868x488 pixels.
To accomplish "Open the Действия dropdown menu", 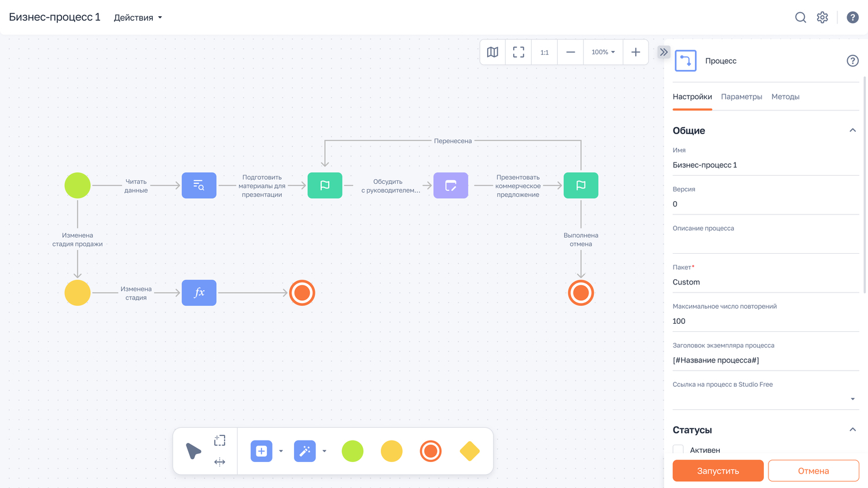I will tap(138, 17).
